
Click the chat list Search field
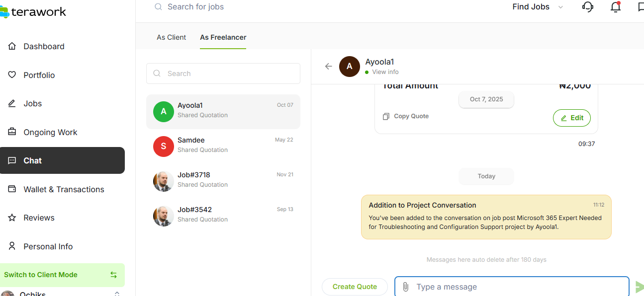223,74
